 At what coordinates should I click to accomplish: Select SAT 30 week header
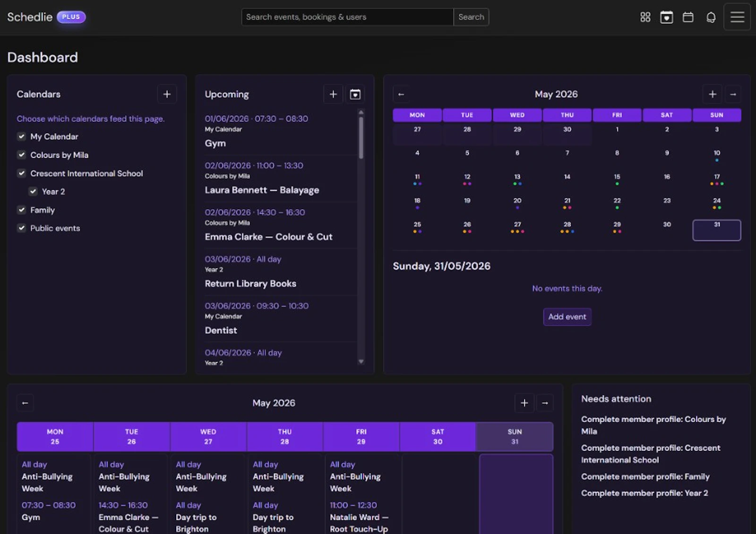tap(438, 437)
